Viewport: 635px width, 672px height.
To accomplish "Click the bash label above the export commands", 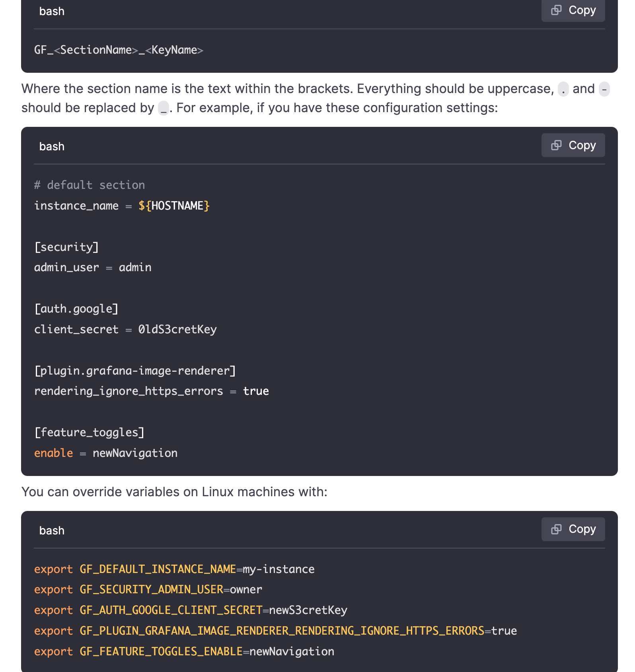I will (x=52, y=531).
